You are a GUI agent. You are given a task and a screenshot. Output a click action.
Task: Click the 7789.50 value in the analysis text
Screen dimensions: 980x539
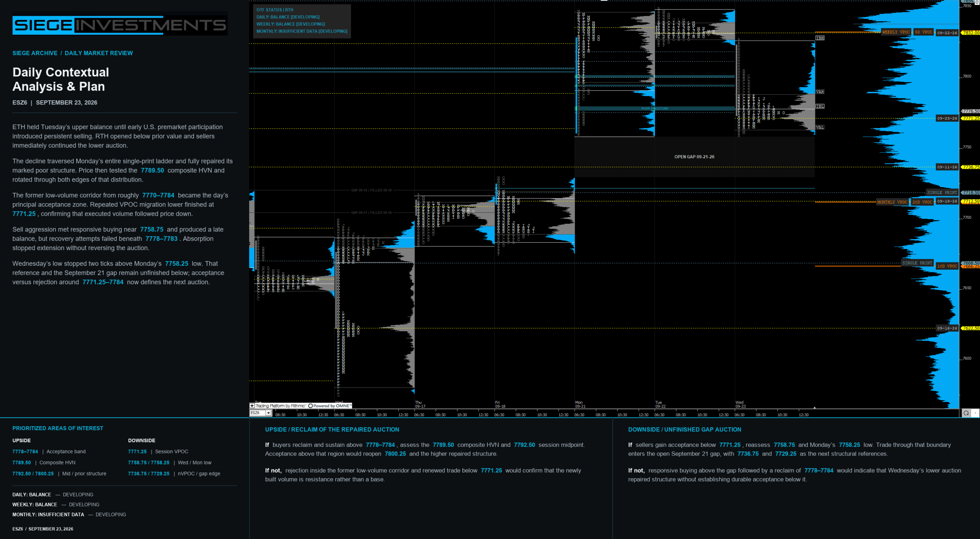point(152,171)
